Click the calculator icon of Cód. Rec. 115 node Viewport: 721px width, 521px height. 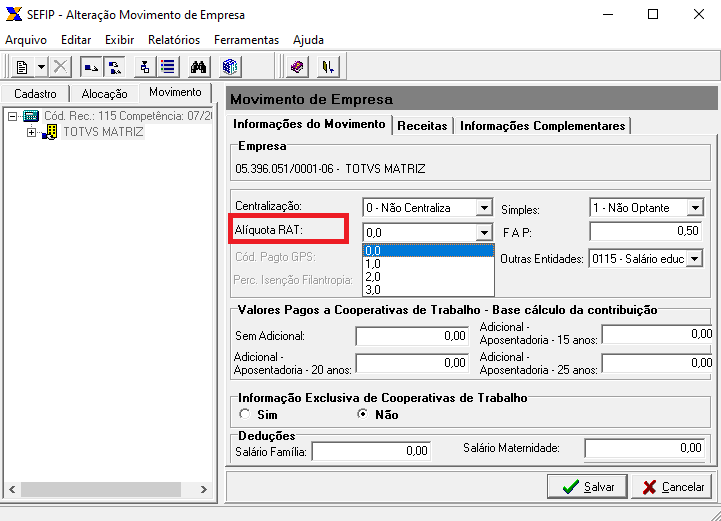click(31, 115)
